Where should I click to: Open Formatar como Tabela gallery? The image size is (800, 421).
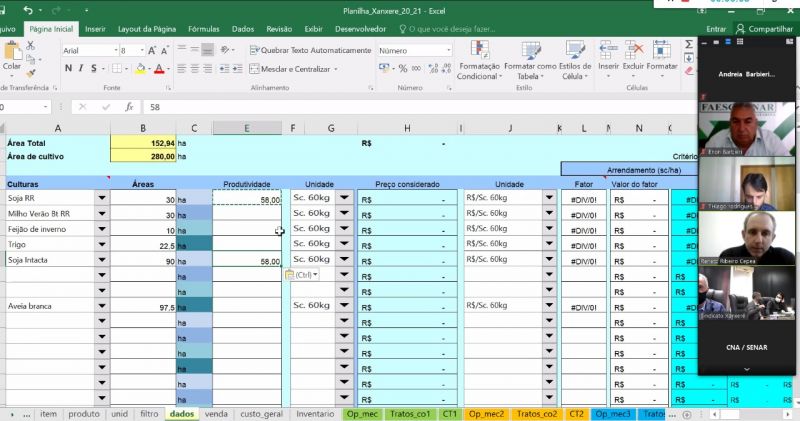point(530,60)
